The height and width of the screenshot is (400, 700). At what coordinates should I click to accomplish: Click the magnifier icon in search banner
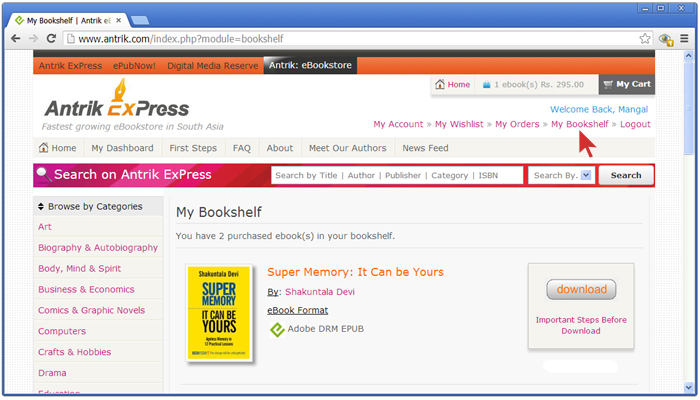tap(43, 175)
